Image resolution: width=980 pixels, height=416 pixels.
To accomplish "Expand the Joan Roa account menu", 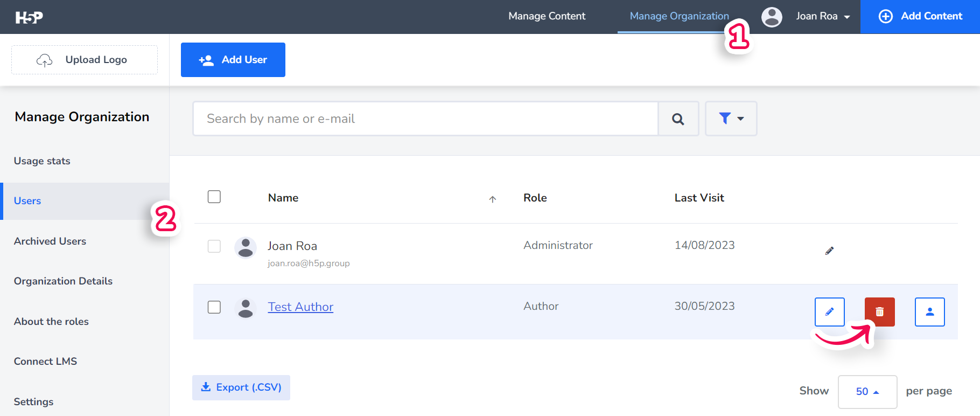I will click(x=823, y=17).
